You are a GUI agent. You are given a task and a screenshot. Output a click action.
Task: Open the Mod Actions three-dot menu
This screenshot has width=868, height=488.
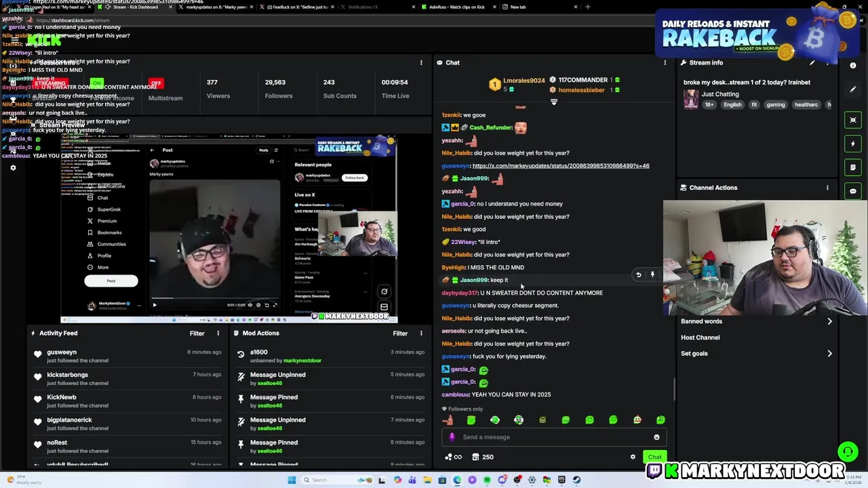tap(421, 333)
